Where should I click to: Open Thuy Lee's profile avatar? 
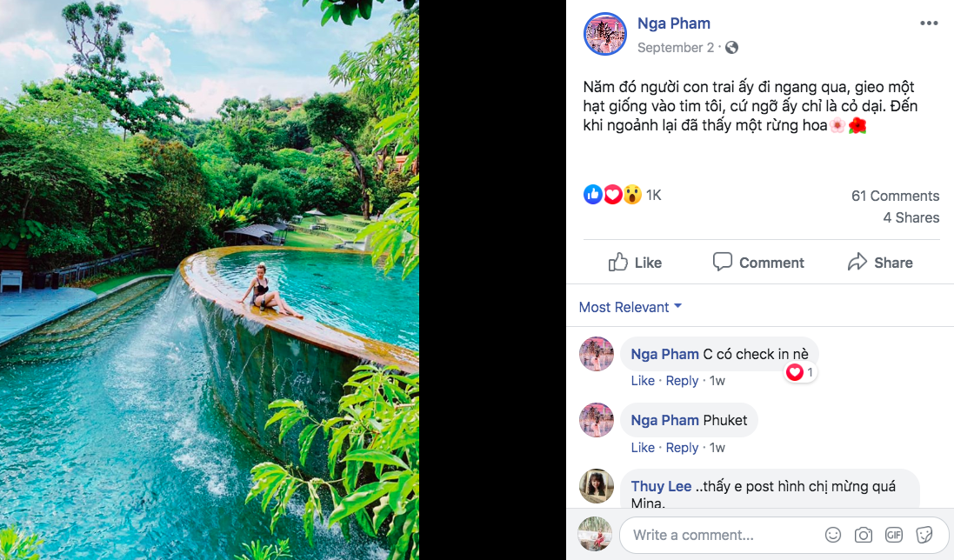pos(597,486)
